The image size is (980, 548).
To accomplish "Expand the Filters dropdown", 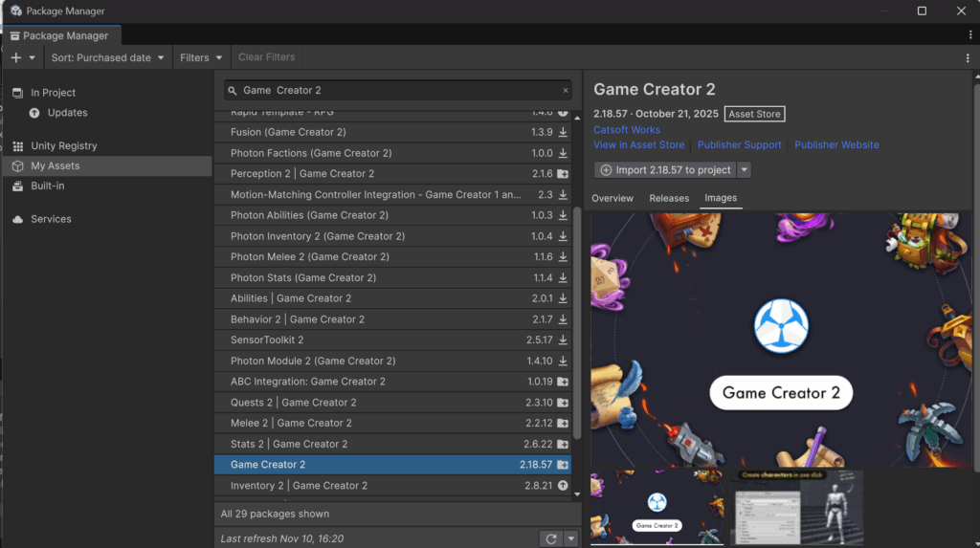I will tap(202, 57).
